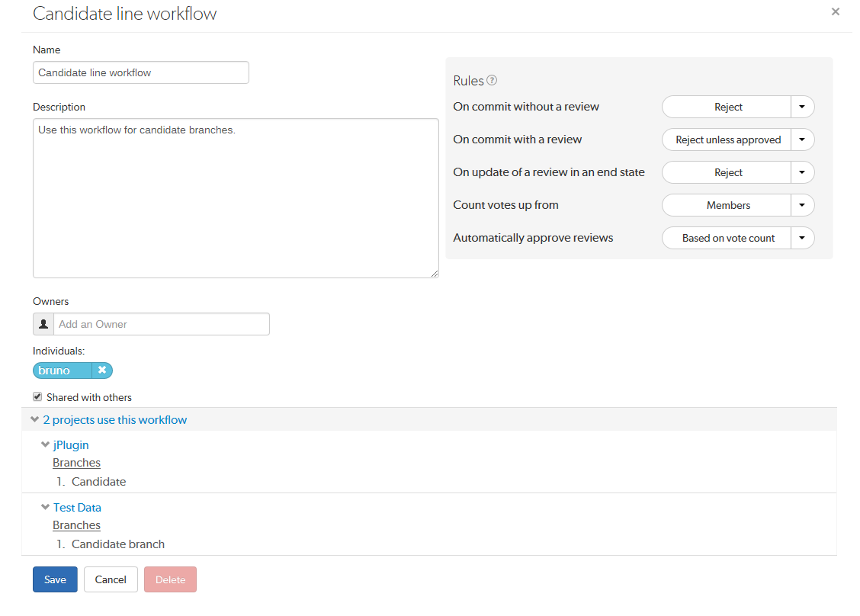860x616 pixels.
Task: Select the Candidate branch entry under Test Data
Action: [118, 544]
